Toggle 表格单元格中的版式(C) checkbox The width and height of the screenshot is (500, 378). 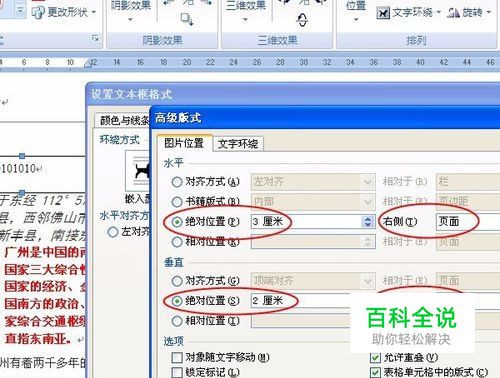(x=375, y=372)
